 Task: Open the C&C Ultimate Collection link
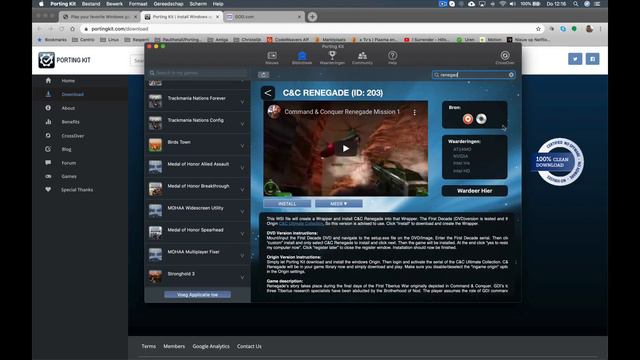301,224
